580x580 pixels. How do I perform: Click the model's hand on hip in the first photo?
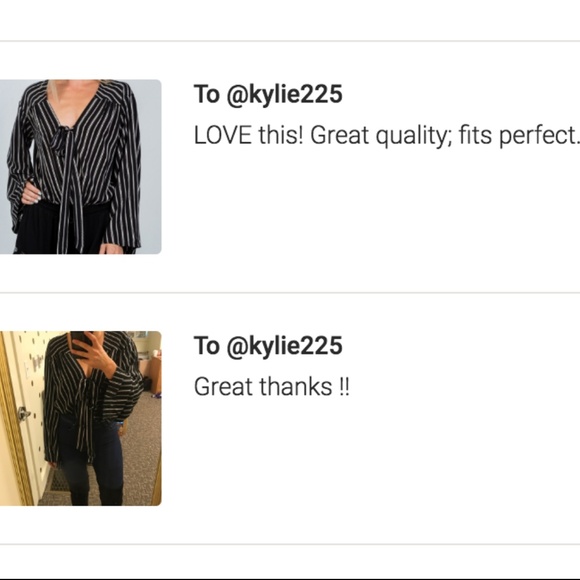click(x=32, y=192)
